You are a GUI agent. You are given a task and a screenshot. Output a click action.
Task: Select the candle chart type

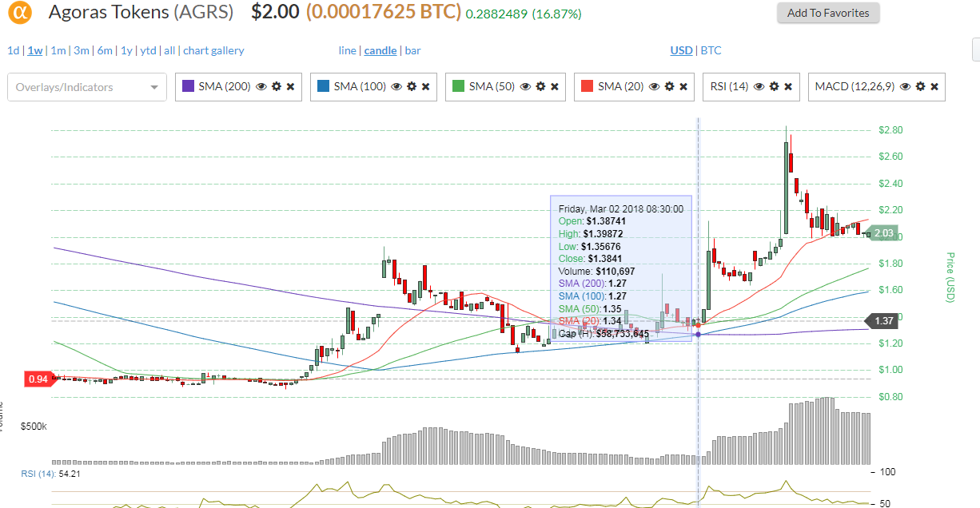click(x=380, y=50)
